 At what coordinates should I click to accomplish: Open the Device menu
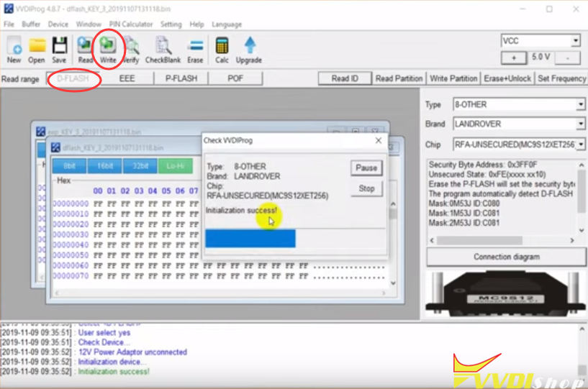click(58, 24)
